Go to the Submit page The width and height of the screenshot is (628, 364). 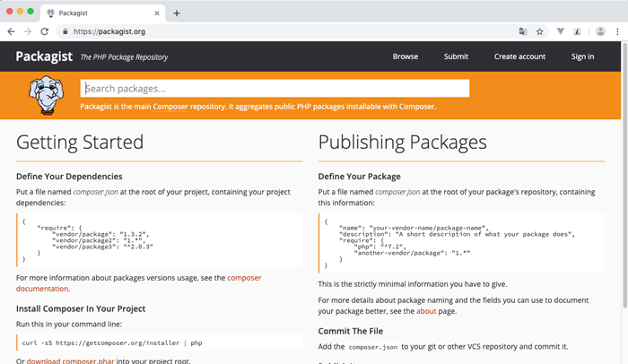point(456,56)
